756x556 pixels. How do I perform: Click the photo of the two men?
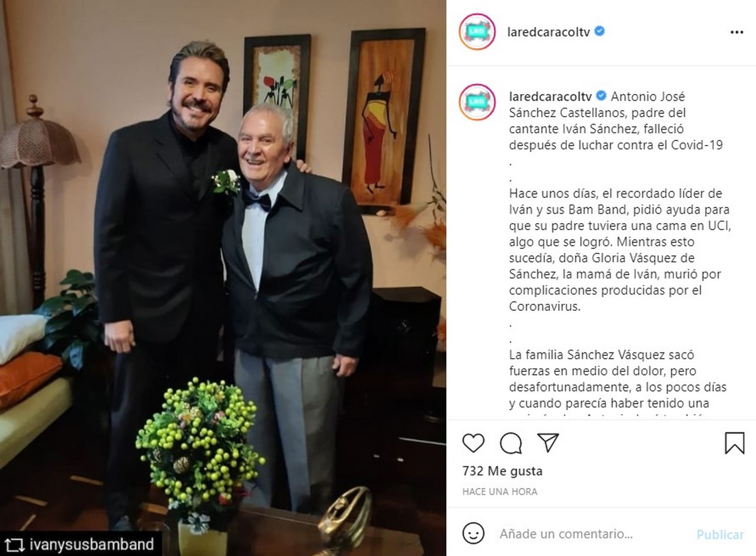pos(223,278)
